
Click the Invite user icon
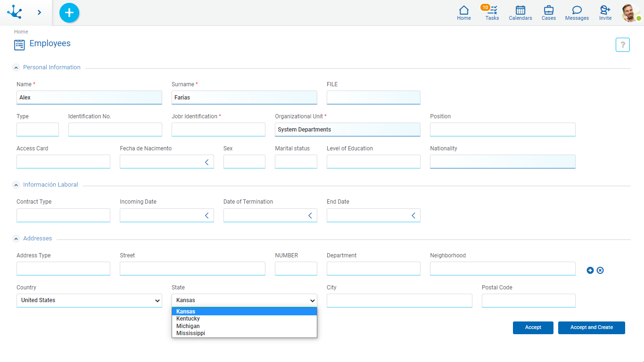605,13
